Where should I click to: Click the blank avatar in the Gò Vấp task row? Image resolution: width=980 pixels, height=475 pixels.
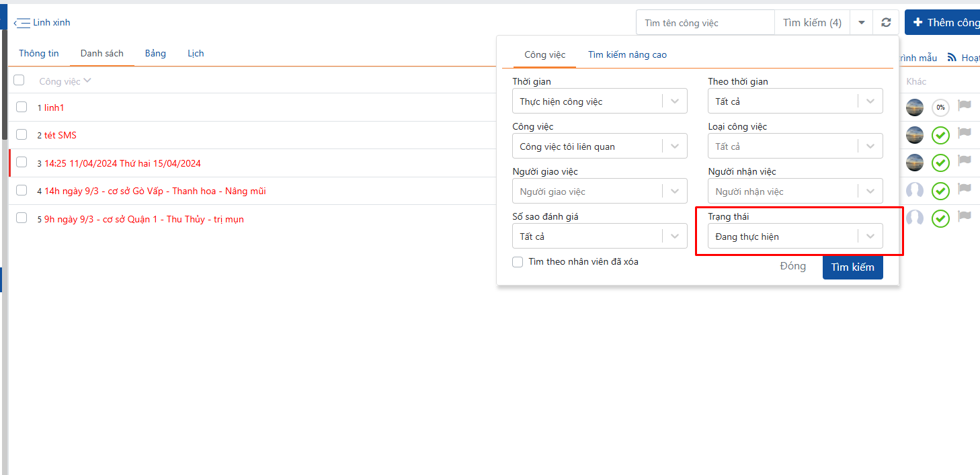pyautogui.click(x=915, y=191)
